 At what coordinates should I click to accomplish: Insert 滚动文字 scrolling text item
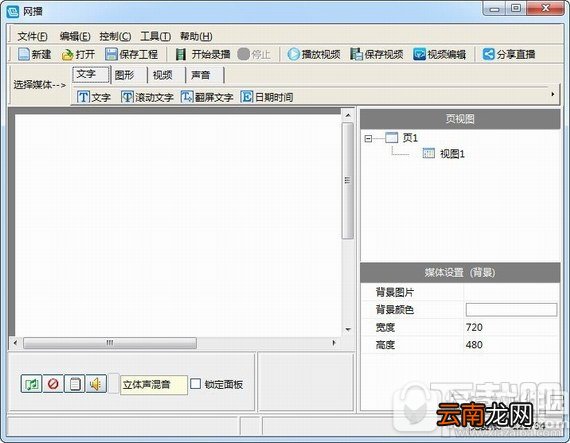pyautogui.click(x=147, y=97)
